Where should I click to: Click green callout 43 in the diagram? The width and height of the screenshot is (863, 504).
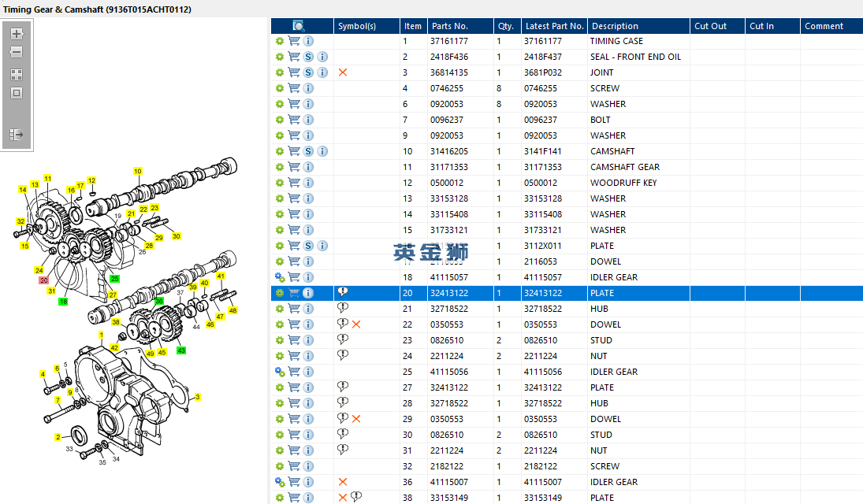181,350
